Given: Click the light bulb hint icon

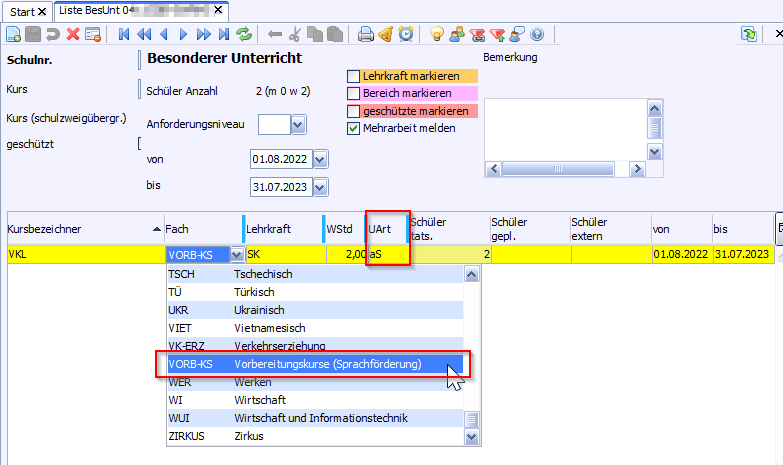Looking at the screenshot, I should [437, 35].
